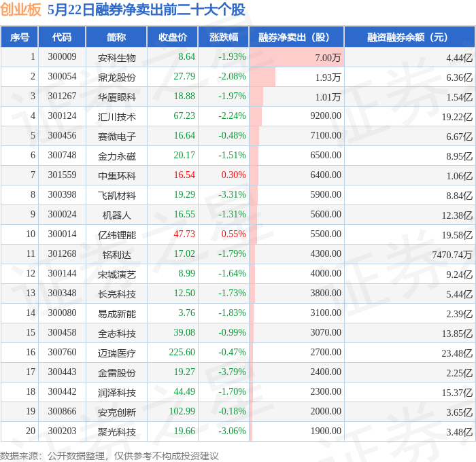Screen dimensions: 476x462
Task: Select stock name 安科生物
Action: pyautogui.click(x=116, y=58)
